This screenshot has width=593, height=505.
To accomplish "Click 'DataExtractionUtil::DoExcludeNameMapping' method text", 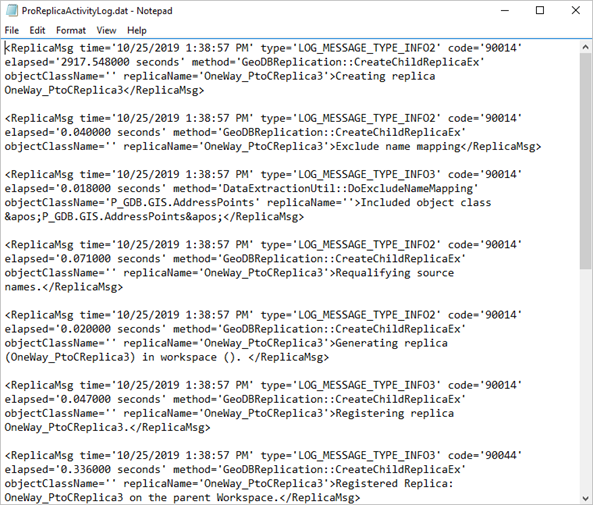I will (348, 188).
